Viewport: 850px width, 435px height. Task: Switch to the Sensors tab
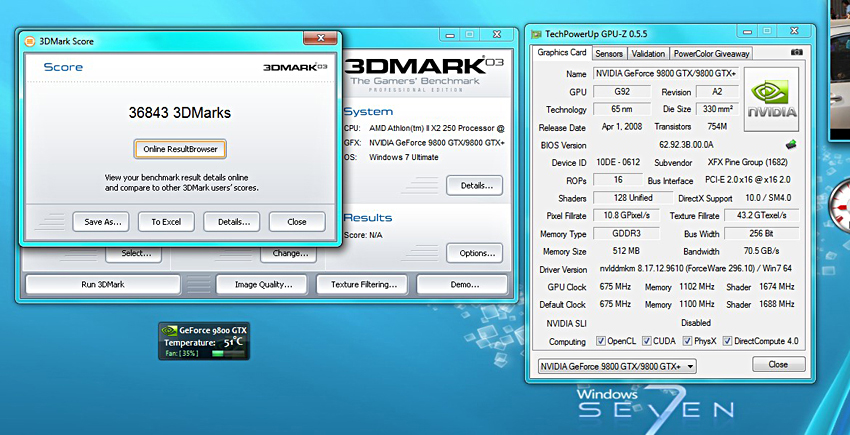609,53
